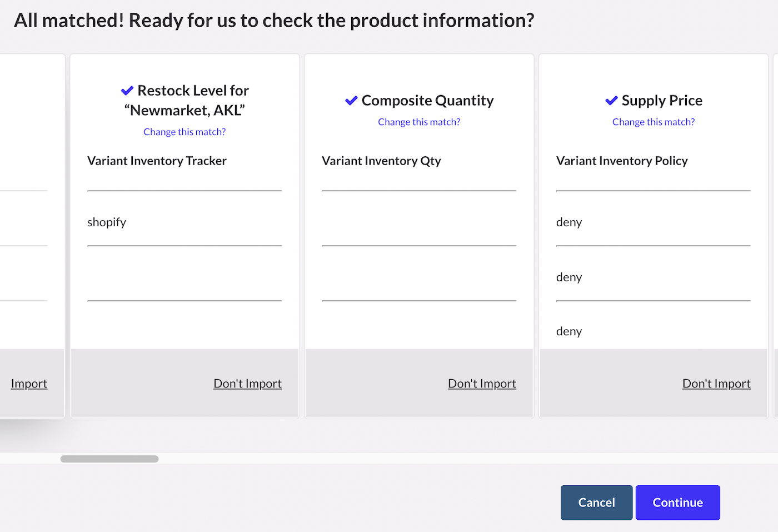Click the Variant Inventory Policy column header
The image size is (778, 532).
(622, 161)
